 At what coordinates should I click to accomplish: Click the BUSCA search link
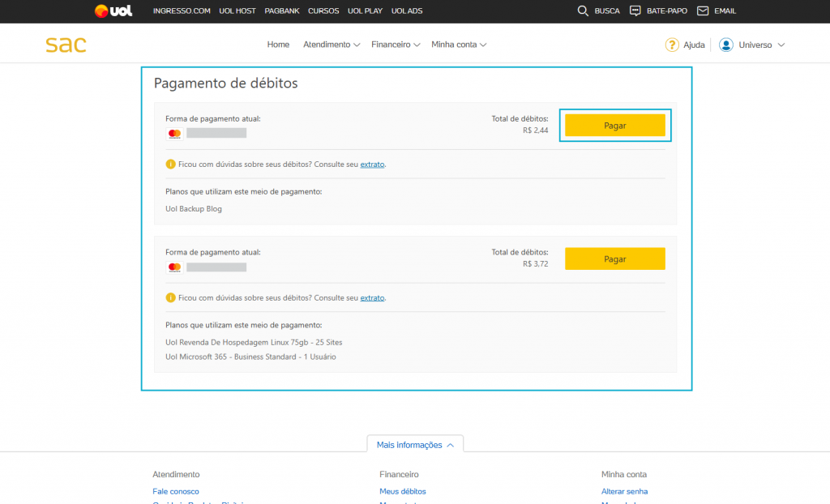tap(607, 11)
